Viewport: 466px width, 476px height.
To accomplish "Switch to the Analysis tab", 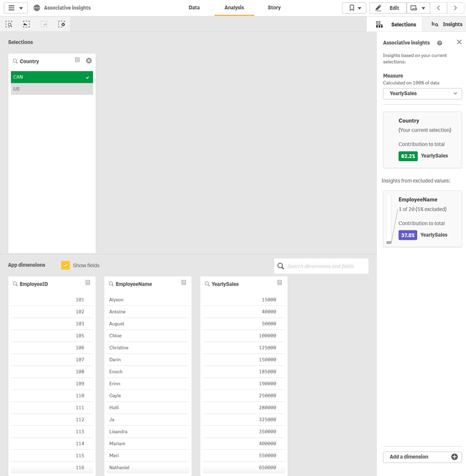I will [234, 8].
